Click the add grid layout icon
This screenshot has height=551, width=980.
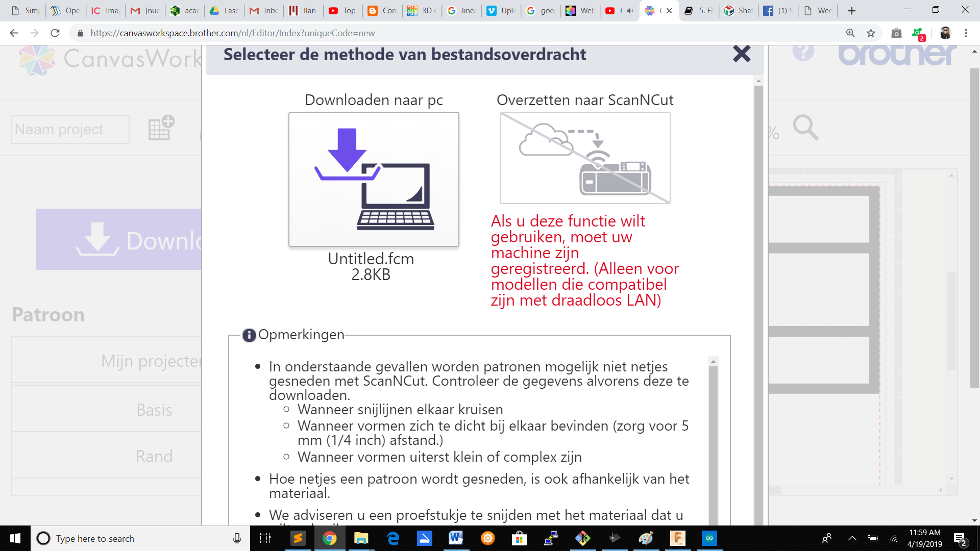tap(160, 129)
